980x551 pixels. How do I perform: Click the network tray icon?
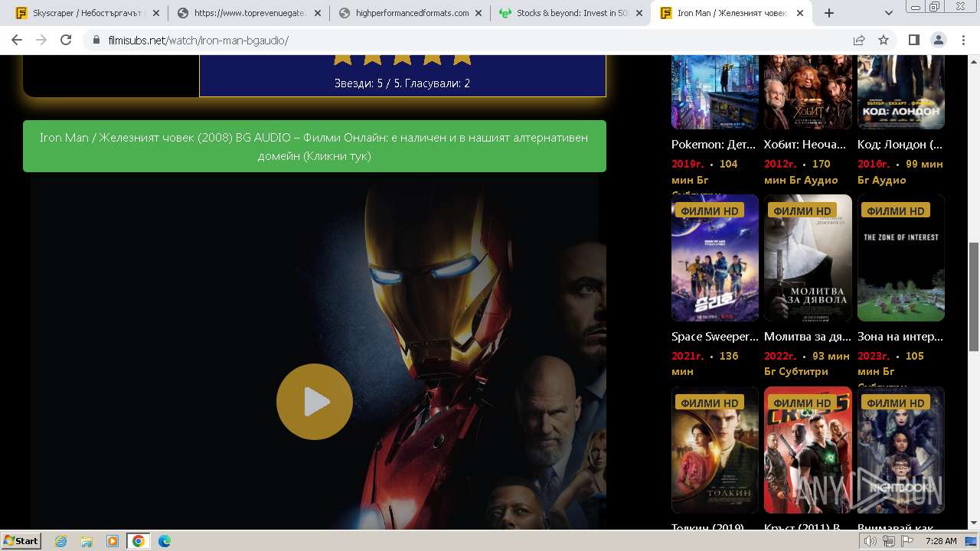tap(889, 541)
